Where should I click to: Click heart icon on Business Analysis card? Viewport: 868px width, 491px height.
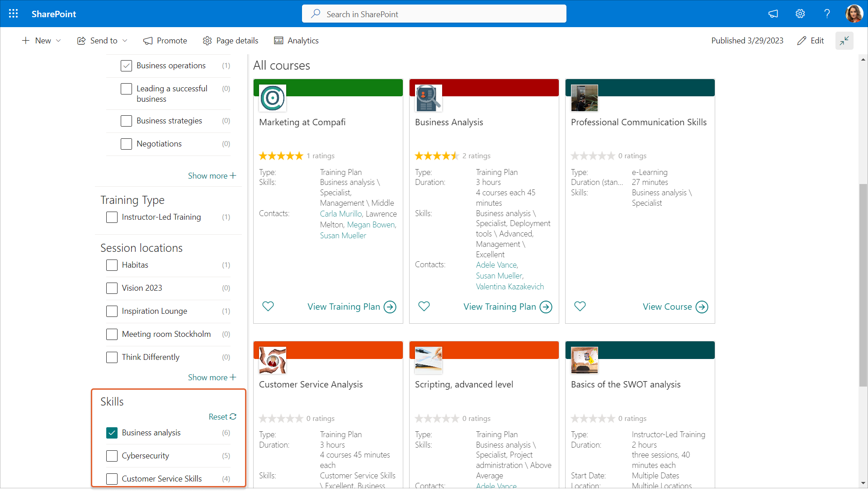pyautogui.click(x=424, y=307)
